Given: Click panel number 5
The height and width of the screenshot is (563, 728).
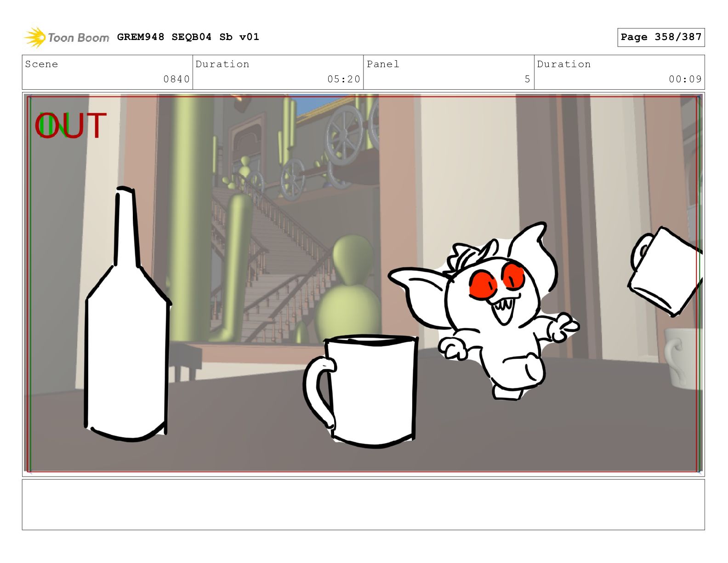Looking at the screenshot, I should coord(528,79).
